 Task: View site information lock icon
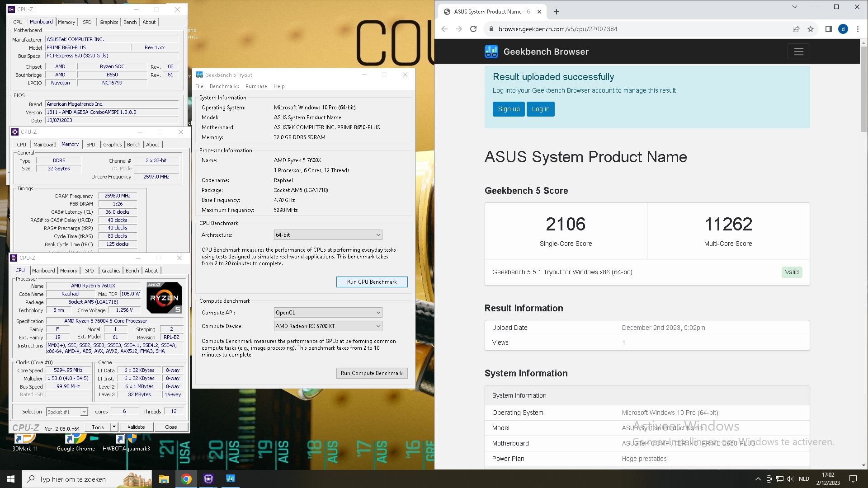491,29
